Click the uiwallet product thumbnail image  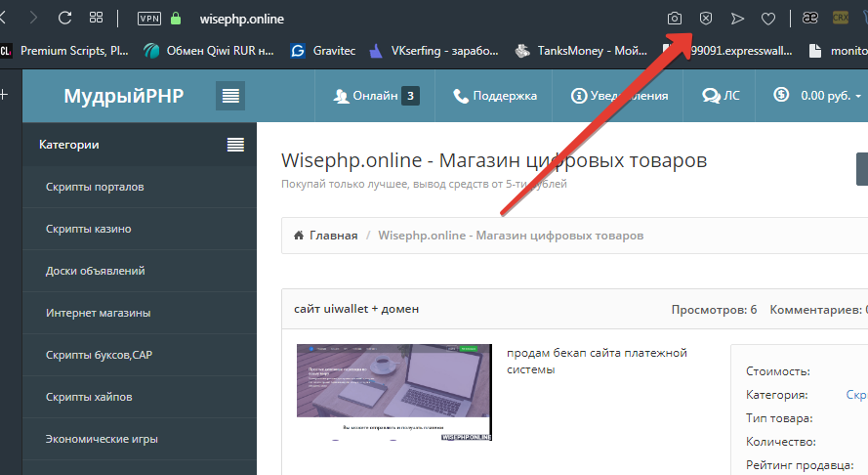click(x=394, y=393)
